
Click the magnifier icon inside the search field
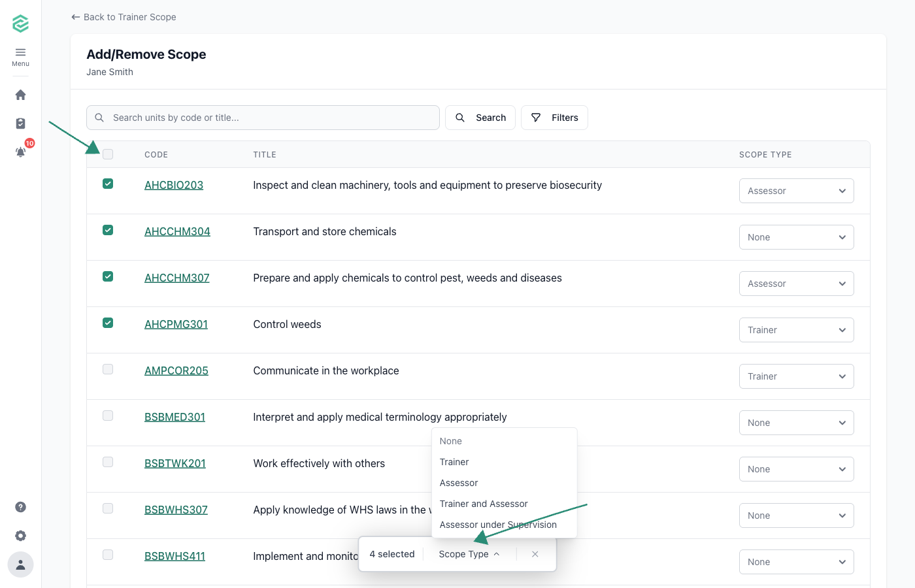point(99,118)
